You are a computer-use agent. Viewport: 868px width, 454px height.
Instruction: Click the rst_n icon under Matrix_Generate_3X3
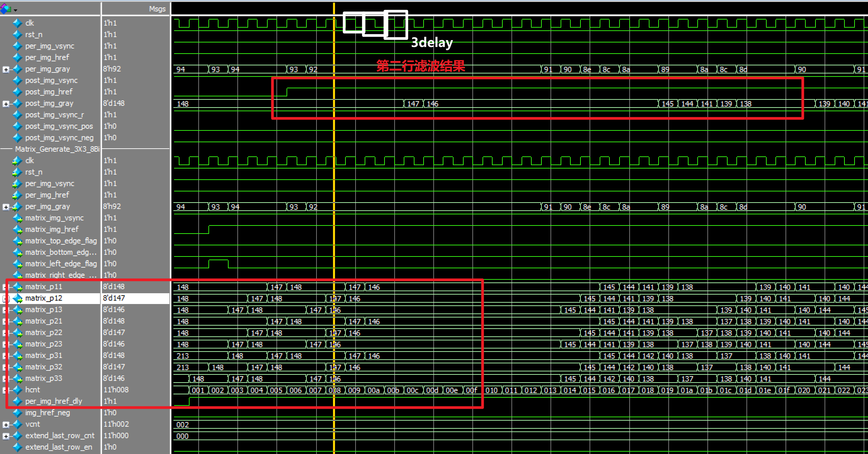point(18,172)
